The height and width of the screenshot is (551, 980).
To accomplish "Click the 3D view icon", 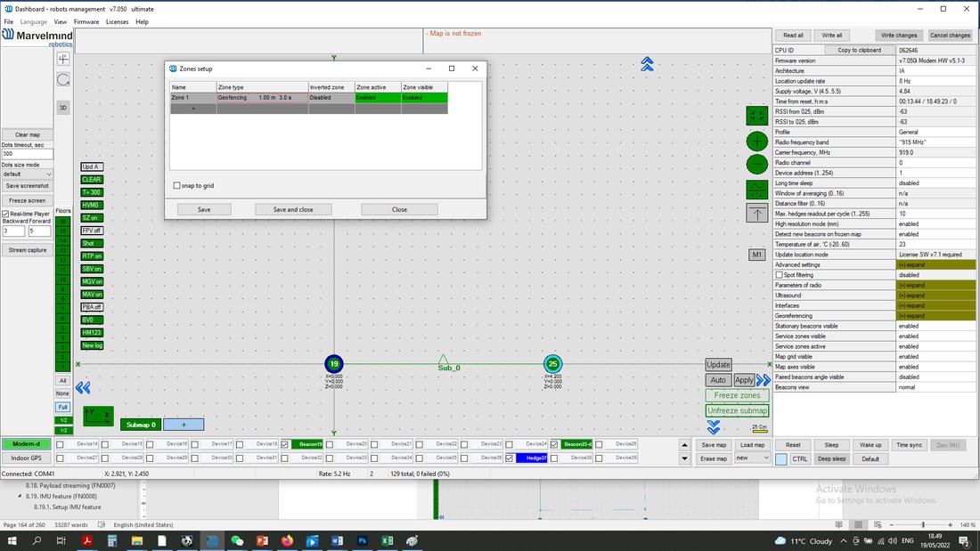I will (63, 108).
